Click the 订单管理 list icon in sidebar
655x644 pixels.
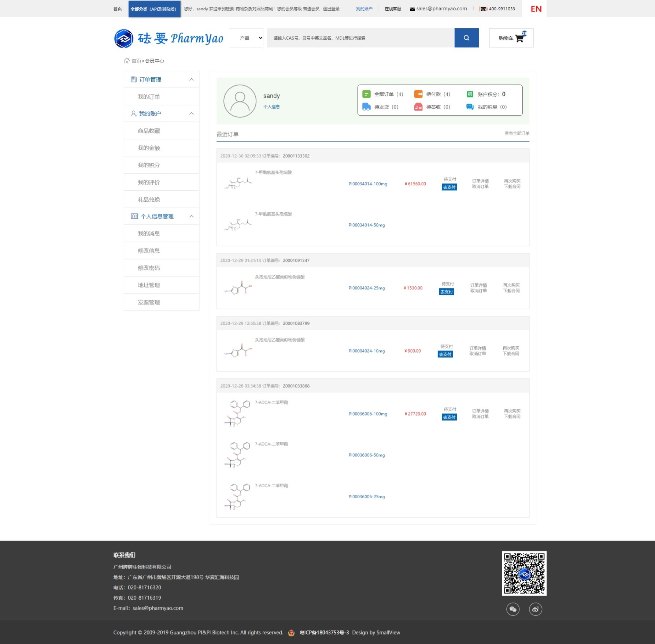(x=134, y=79)
